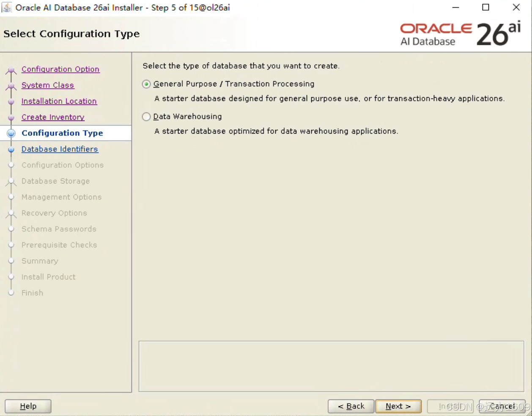Click the data warehousing starter database description
This screenshot has width=532, height=416.
pyautogui.click(x=277, y=131)
